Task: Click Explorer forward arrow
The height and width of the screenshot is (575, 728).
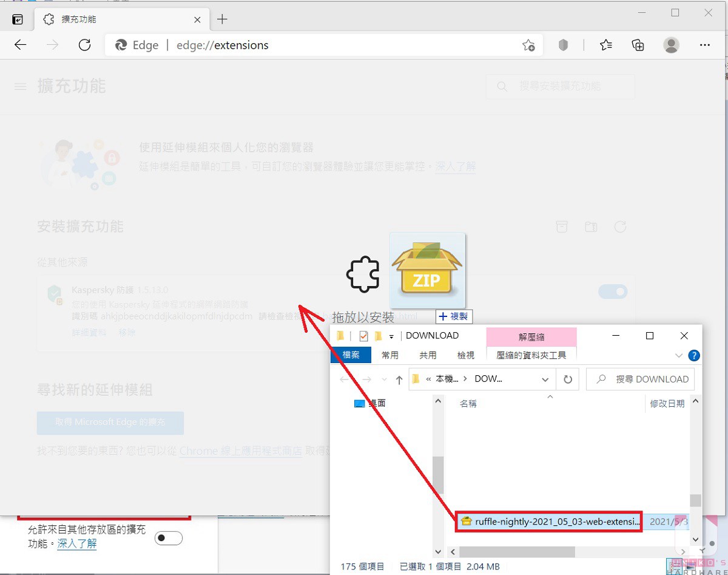Action: (x=366, y=379)
